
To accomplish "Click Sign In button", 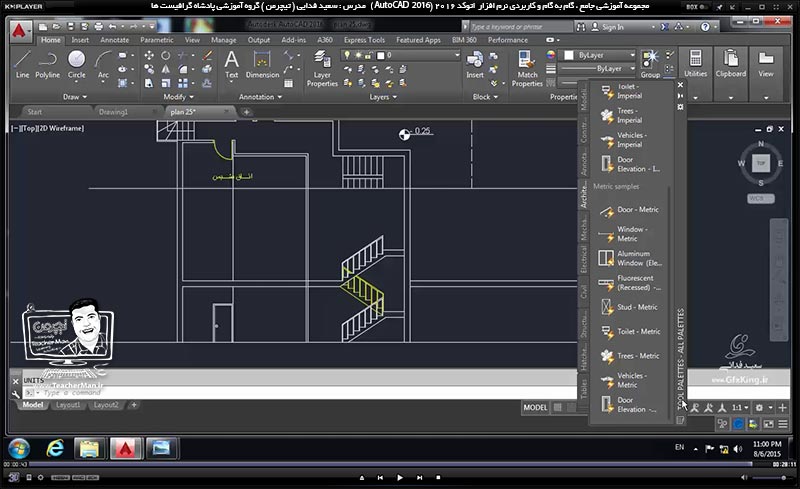I will 608,27.
